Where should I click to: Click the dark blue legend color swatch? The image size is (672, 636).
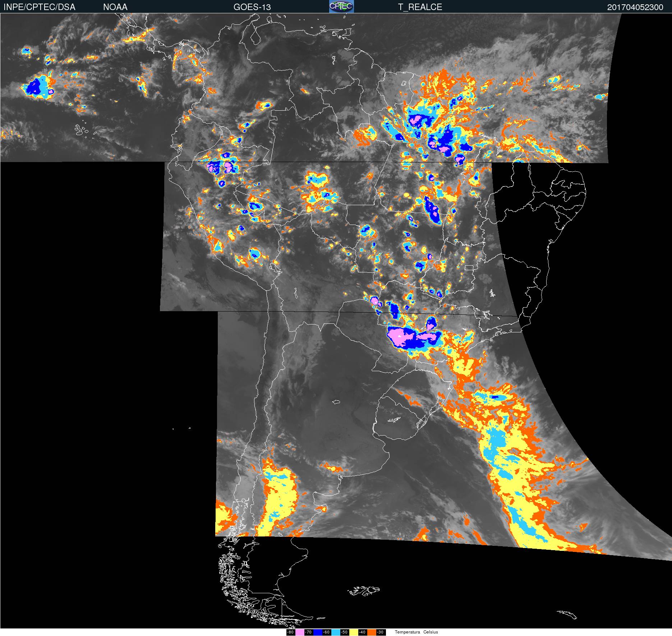[x=318, y=632]
